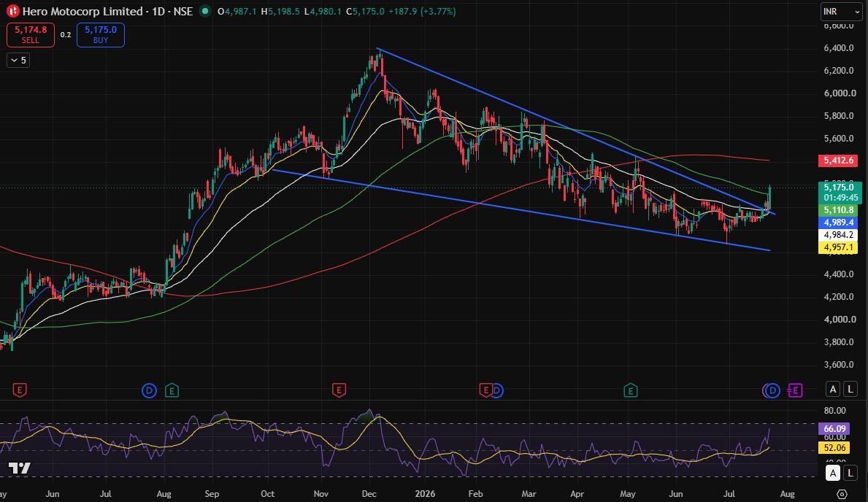Click the green current price label with countdown

pos(840,193)
